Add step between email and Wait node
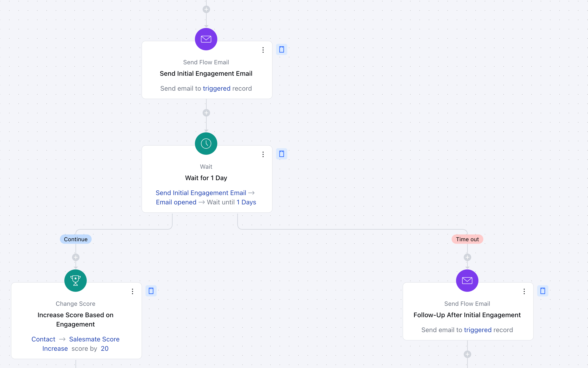This screenshot has height=368, width=588. click(206, 113)
